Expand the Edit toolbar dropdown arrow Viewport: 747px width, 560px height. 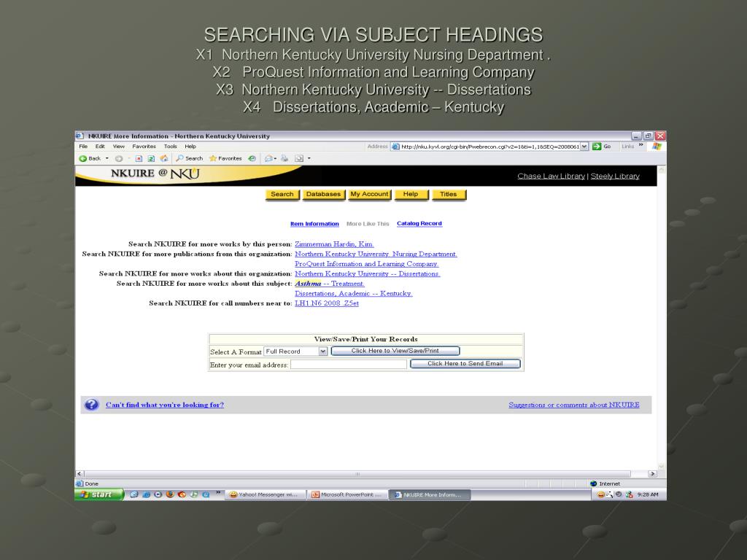click(x=309, y=158)
